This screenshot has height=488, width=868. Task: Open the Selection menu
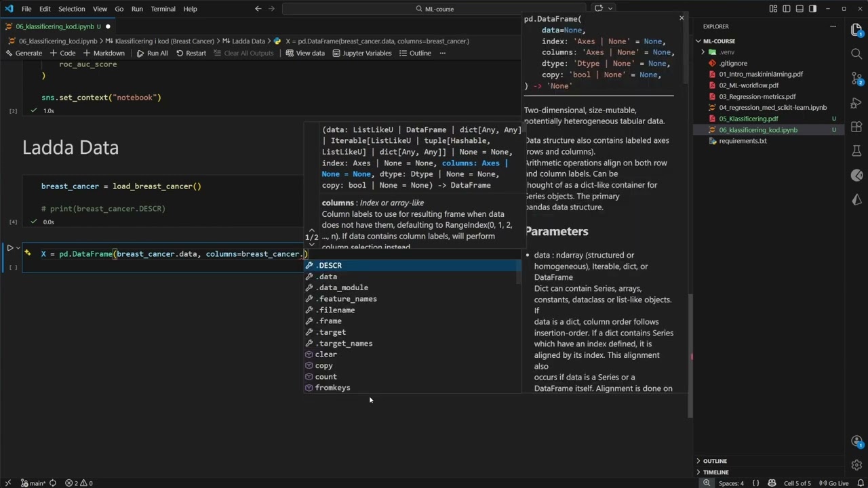[x=71, y=9]
